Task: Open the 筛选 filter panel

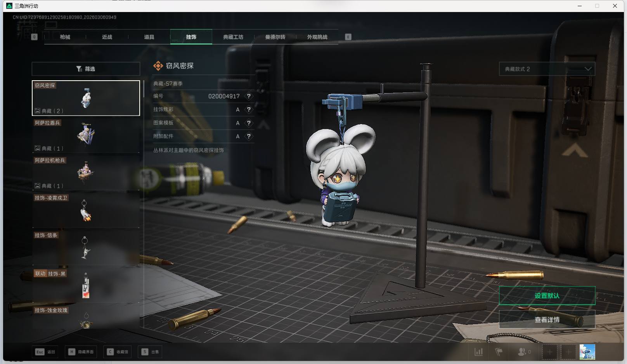Action: coord(86,69)
